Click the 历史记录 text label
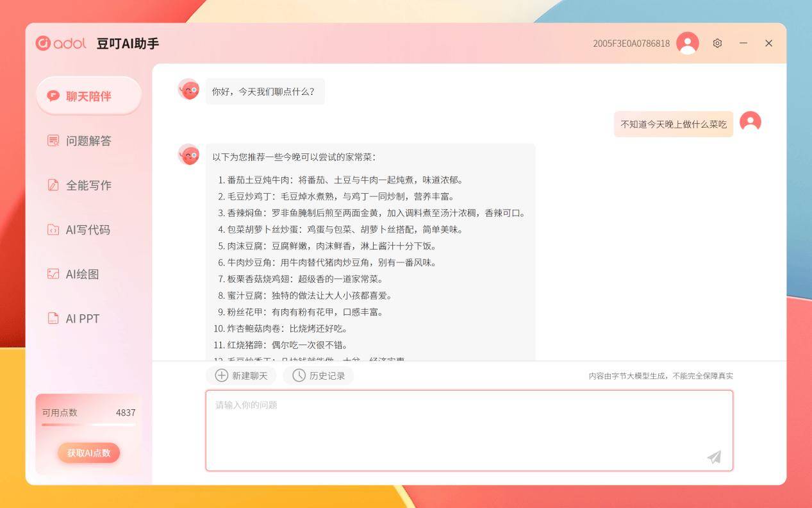Image resolution: width=812 pixels, height=508 pixels. tap(327, 376)
